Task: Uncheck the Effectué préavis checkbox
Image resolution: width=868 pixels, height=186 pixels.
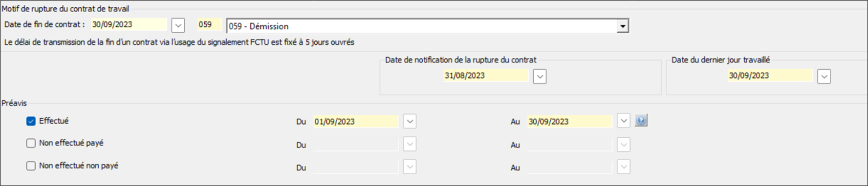Action: (31, 121)
